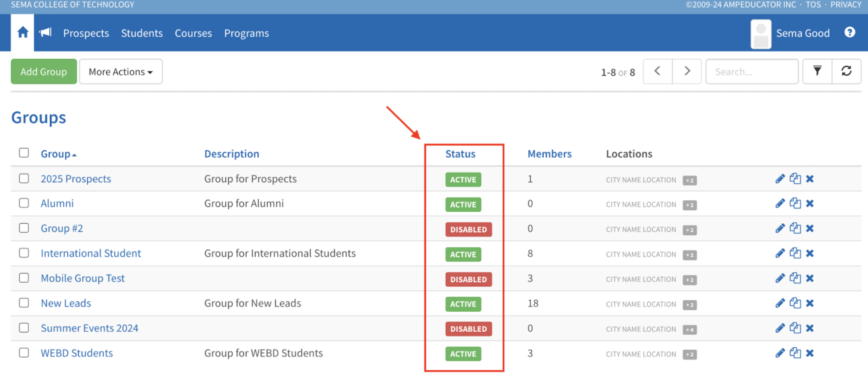The image size is (868, 377).
Task: Select the WEBD Students row checkbox
Action: click(x=24, y=353)
